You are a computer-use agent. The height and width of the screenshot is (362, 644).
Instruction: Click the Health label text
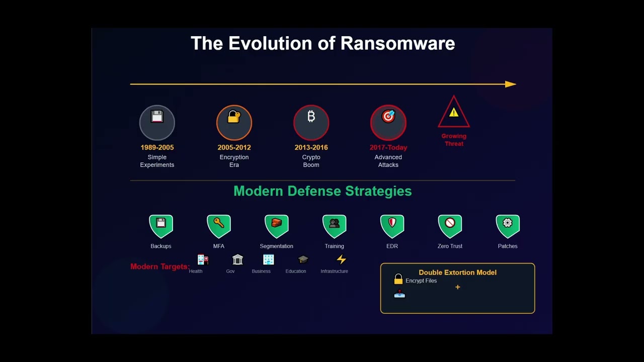[196, 271]
